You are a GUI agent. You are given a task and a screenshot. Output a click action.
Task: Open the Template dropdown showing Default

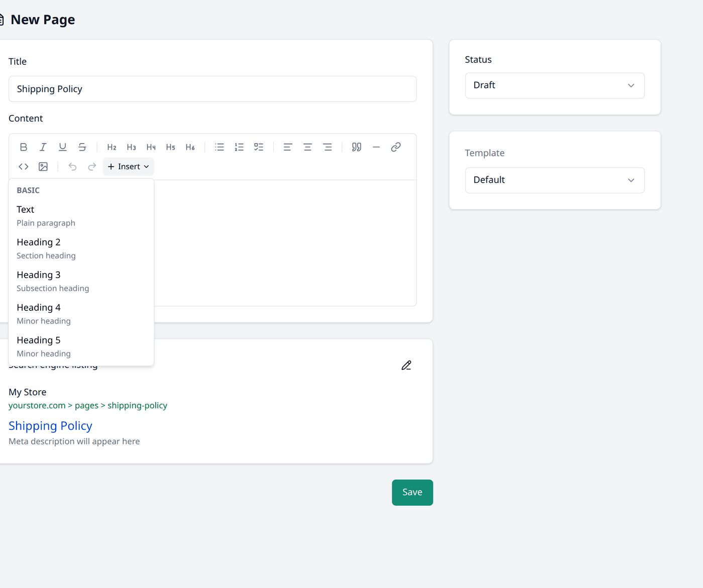point(555,180)
